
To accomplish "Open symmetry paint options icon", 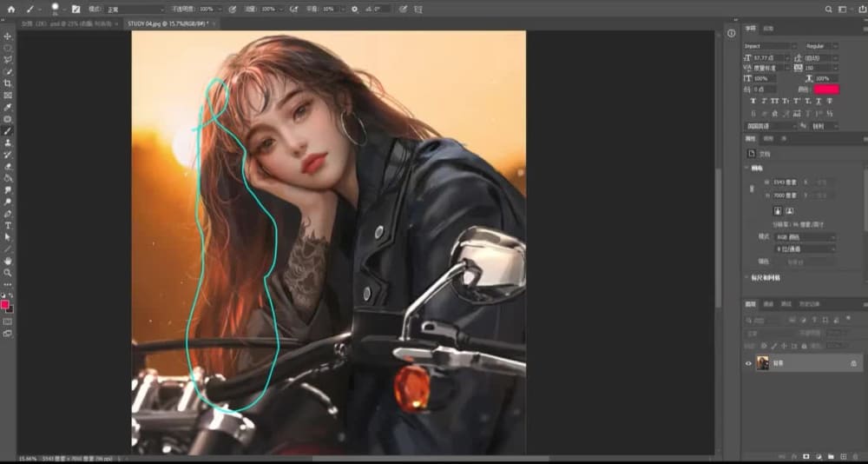I will (x=420, y=10).
